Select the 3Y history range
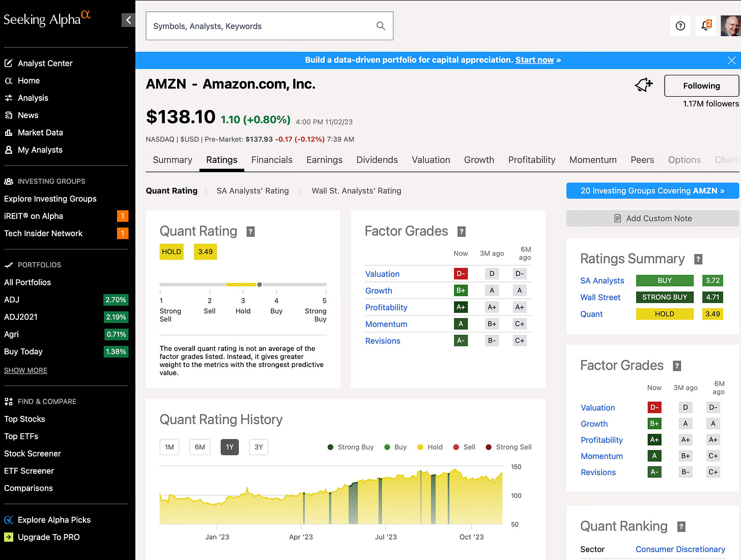This screenshot has width=741, height=560. tap(259, 447)
